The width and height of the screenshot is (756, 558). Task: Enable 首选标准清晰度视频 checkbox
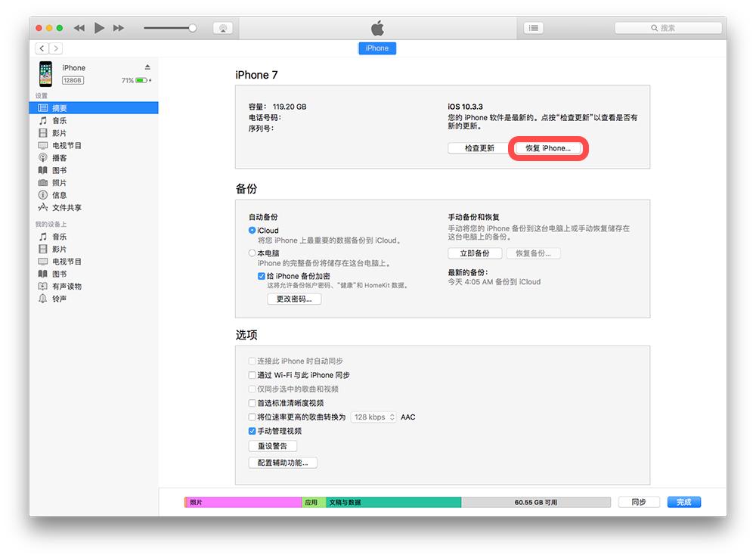coord(252,403)
